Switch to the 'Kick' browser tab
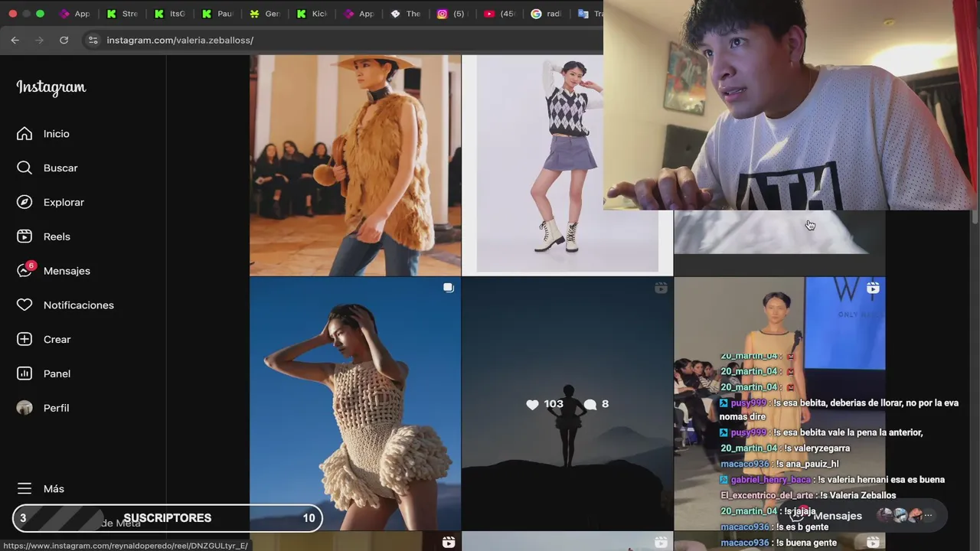 pos(312,14)
